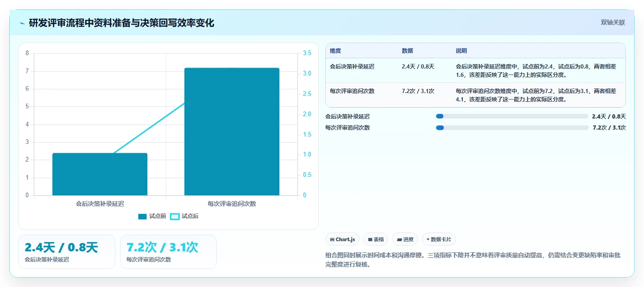Click table cell 7.2次 / 3.1次
644x287 pixels.
pos(418,91)
